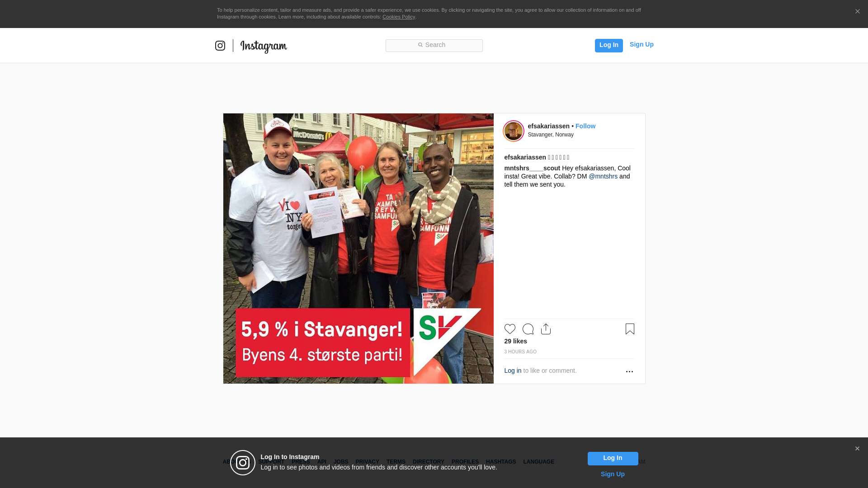Save post with bookmark icon

click(629, 329)
